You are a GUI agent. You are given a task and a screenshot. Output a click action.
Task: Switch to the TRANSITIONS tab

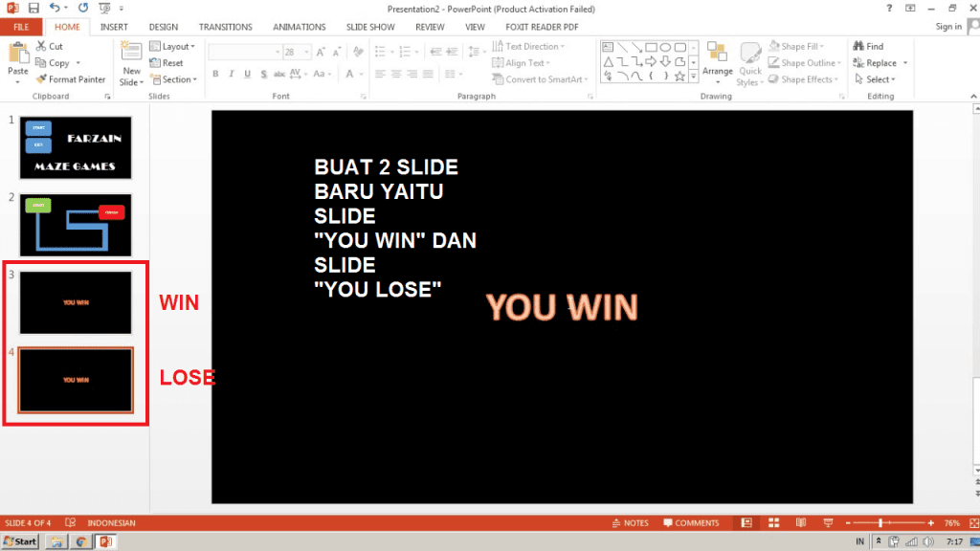225,27
